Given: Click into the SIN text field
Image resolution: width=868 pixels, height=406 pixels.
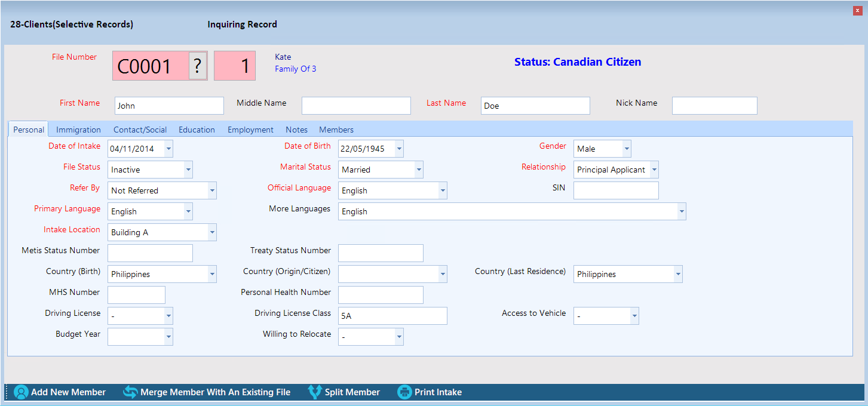Looking at the screenshot, I should pos(615,190).
